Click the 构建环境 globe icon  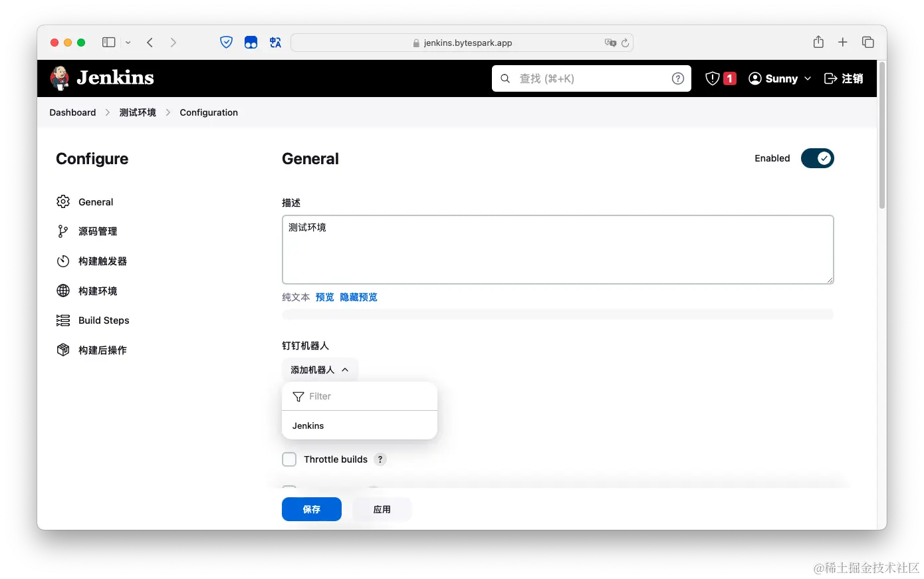[x=63, y=290]
